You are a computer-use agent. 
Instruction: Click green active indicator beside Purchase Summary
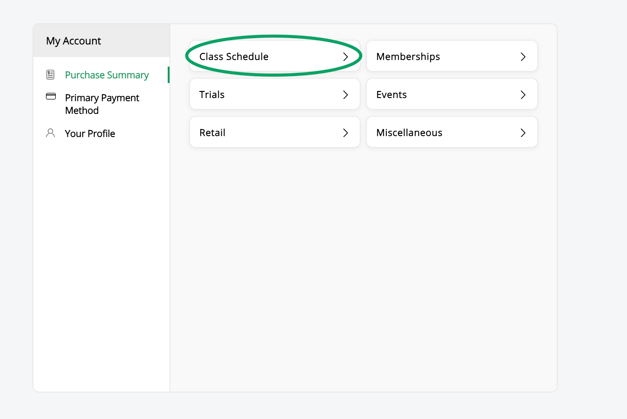tap(168, 75)
